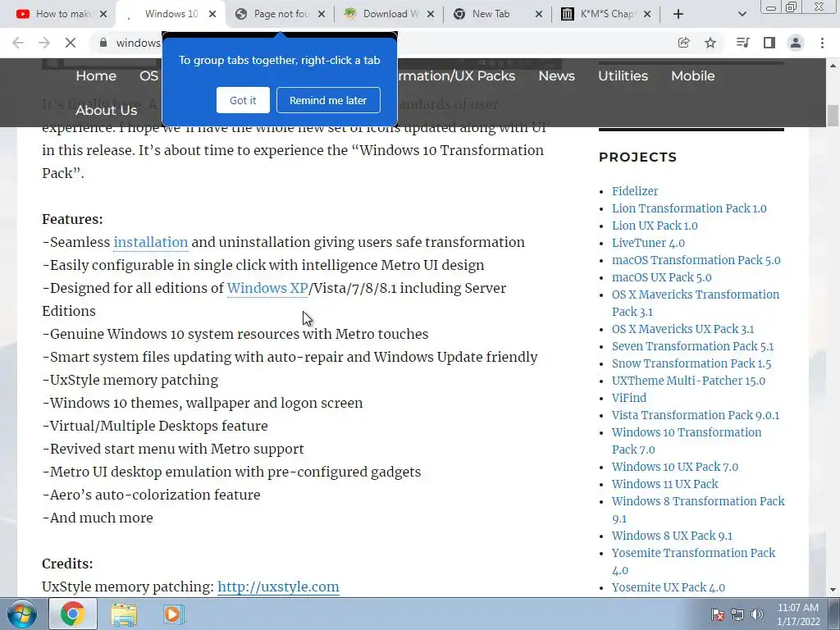The image size is (840, 630).
Task: Open Yosemite UX Pack 4.0 link
Action: (668, 587)
